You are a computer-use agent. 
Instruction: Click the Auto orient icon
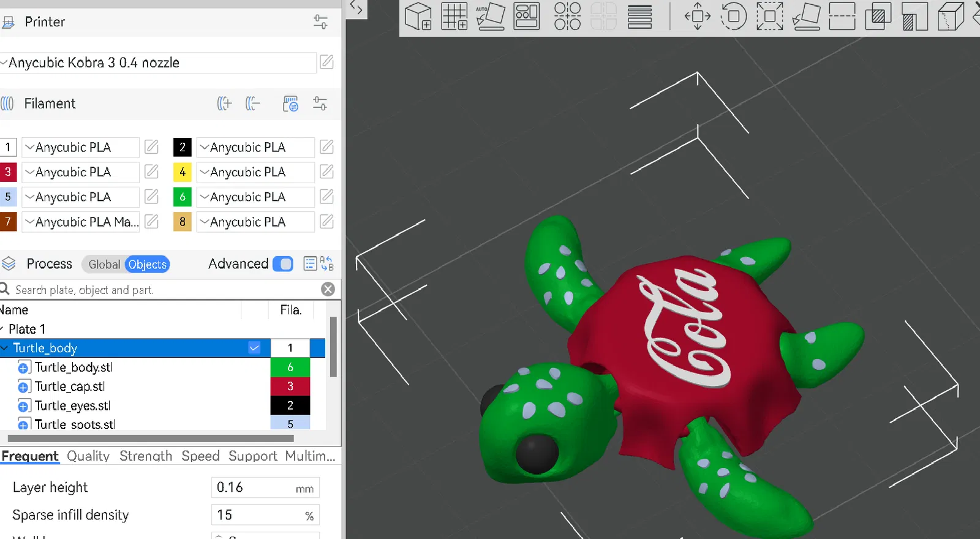tap(491, 17)
